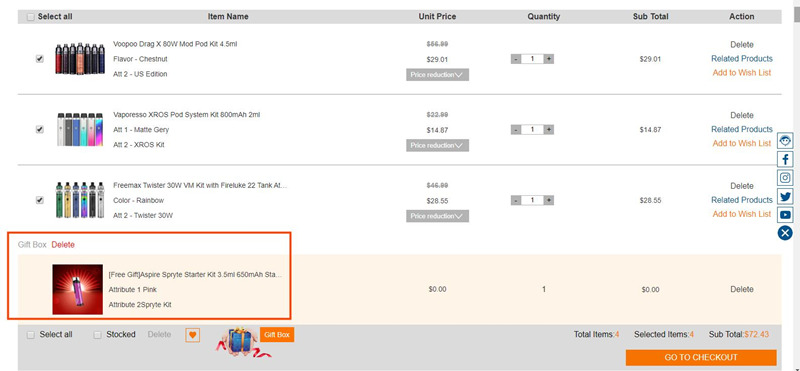Click the Unit Price column header

point(437,17)
